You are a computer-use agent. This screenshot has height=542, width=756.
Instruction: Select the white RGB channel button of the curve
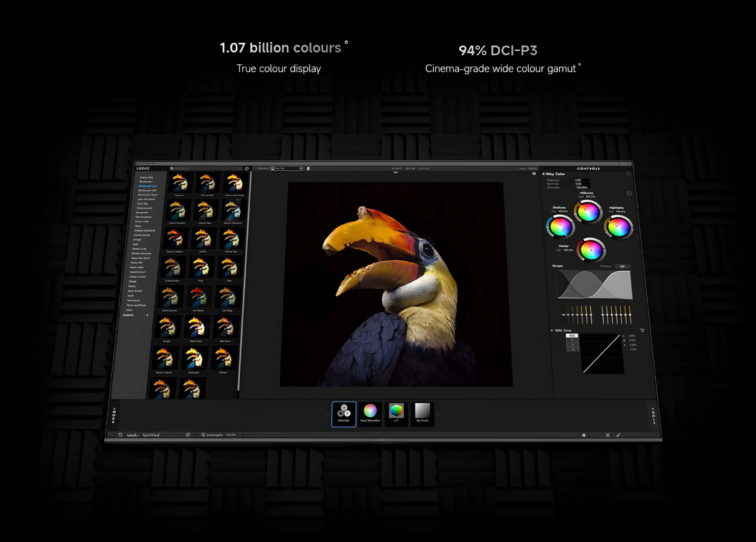coord(572,336)
